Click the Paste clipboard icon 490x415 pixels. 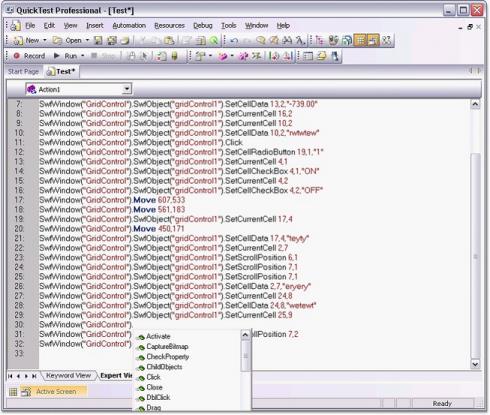169,40
